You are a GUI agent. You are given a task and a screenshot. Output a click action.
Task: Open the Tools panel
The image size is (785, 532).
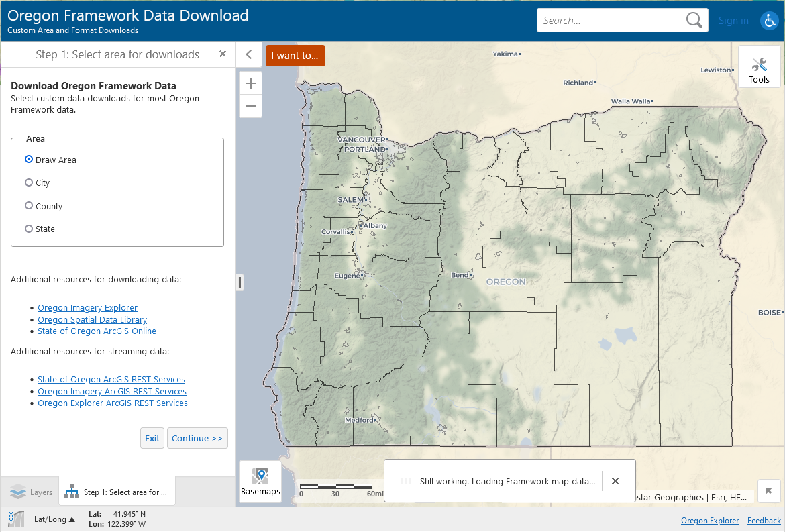(759, 66)
